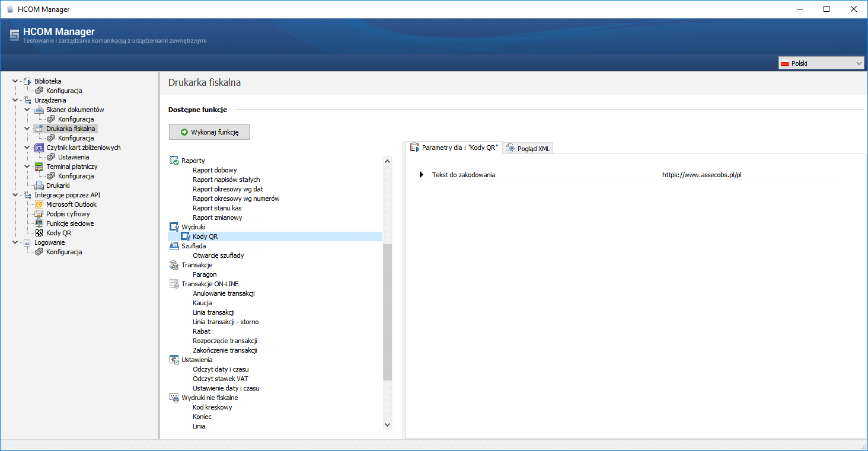Open Konfiguracja under Logowanie
This screenshot has height=451, width=868.
coord(64,252)
